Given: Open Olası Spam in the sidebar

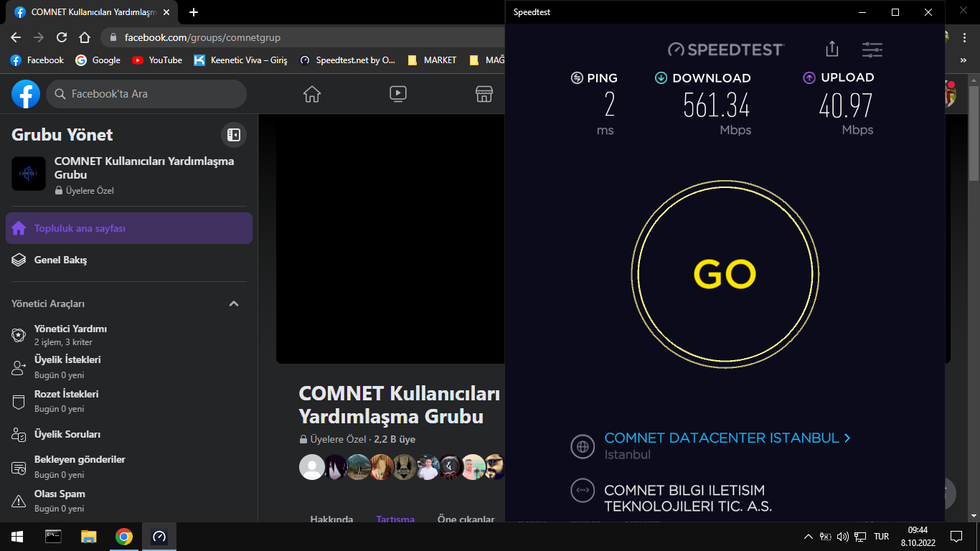Looking at the screenshot, I should coord(129,501).
